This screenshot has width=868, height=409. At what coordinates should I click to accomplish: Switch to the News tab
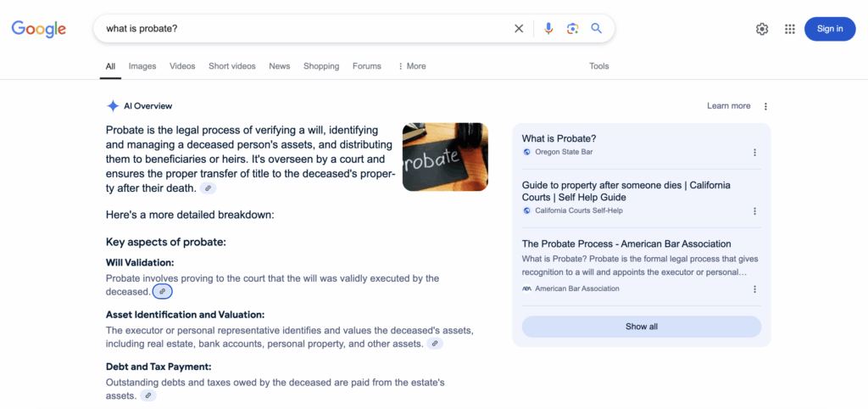pyautogui.click(x=280, y=66)
